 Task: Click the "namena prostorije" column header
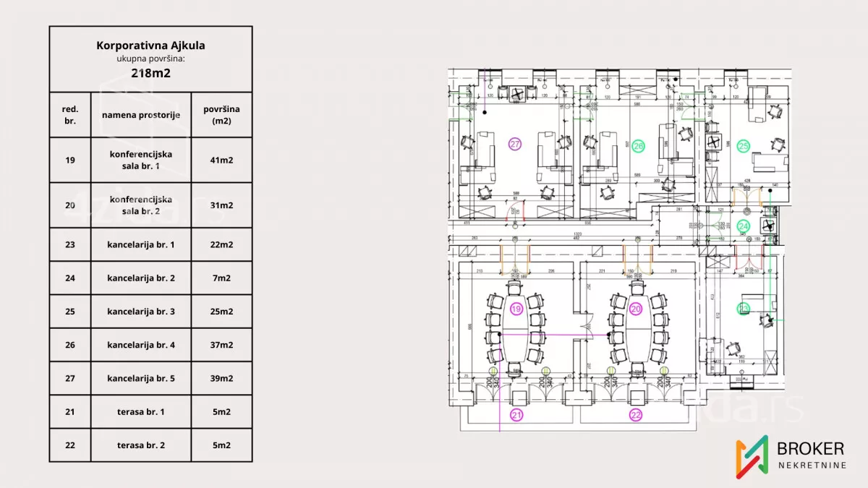[x=141, y=115]
